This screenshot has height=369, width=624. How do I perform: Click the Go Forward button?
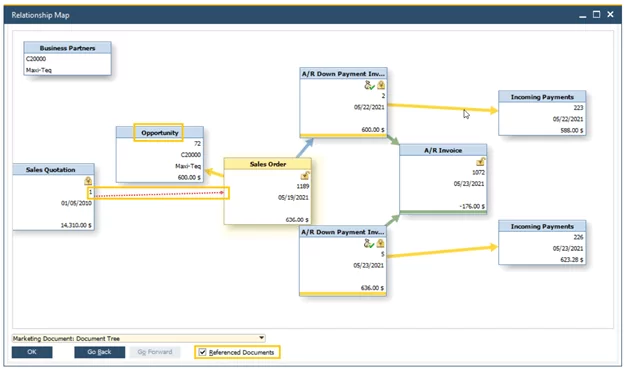(x=155, y=352)
